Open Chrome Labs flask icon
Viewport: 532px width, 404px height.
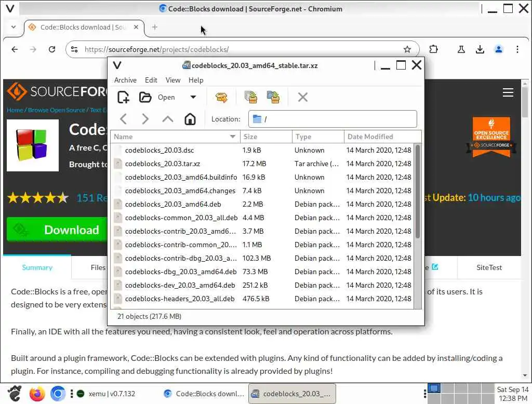point(461,49)
